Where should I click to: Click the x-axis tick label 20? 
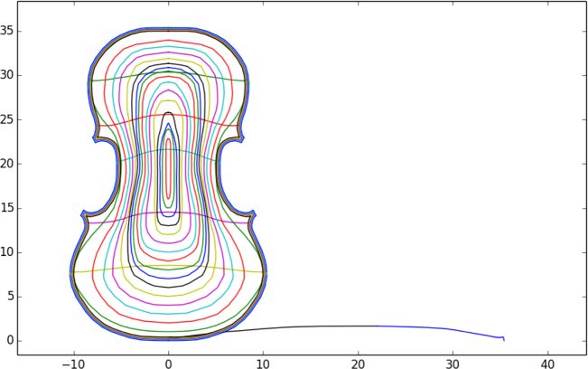pyautogui.click(x=358, y=362)
